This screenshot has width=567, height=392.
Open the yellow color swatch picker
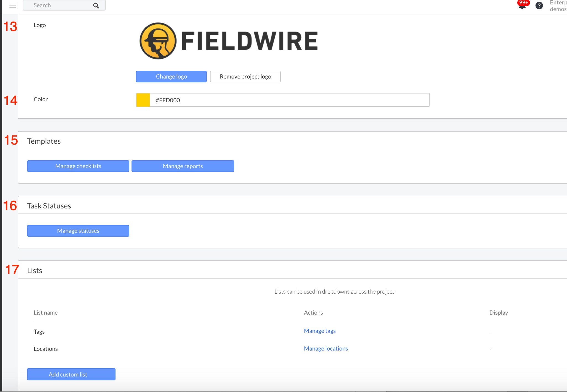[x=143, y=100]
